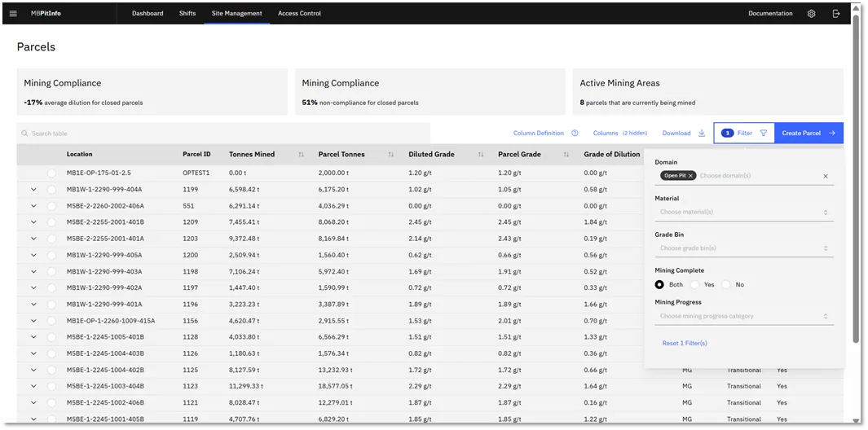Click the Create Parcel arrow icon
Image resolution: width=868 pixels, height=430 pixels.
pyautogui.click(x=831, y=134)
